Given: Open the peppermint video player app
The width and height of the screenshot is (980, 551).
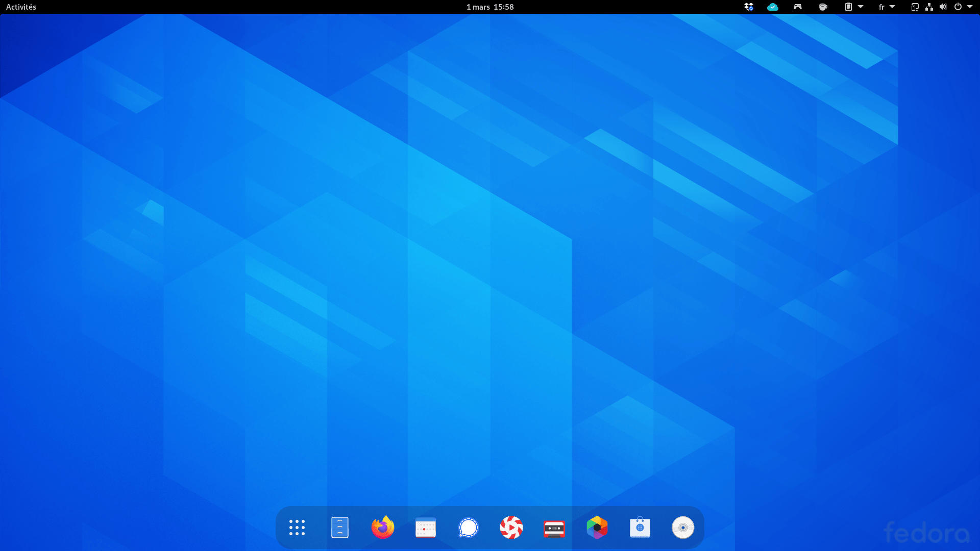Looking at the screenshot, I should click(x=511, y=528).
